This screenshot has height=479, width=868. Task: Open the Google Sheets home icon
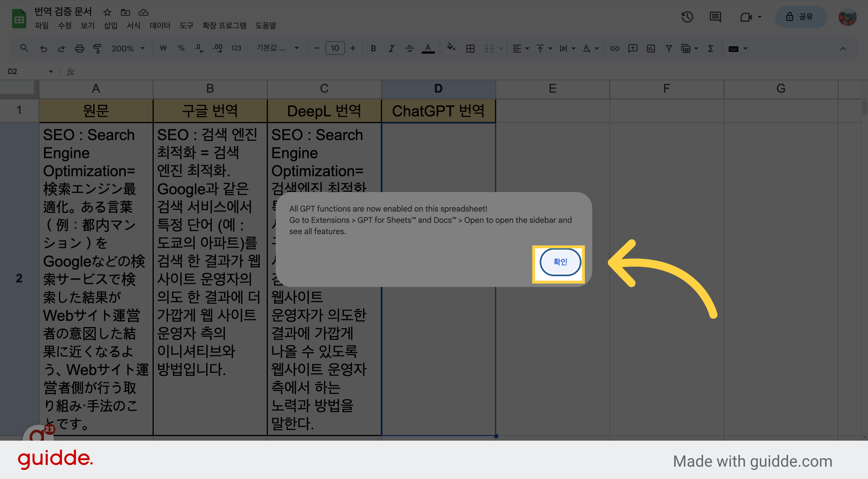[x=19, y=19]
